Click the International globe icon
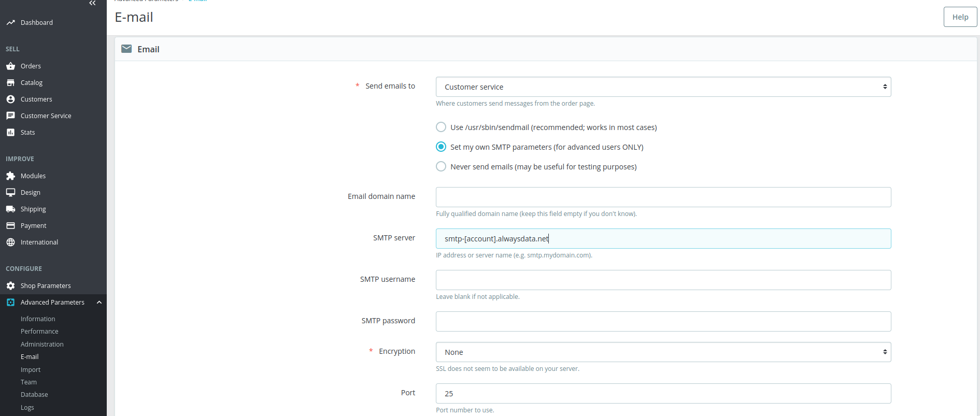The image size is (980, 416). (x=10, y=242)
